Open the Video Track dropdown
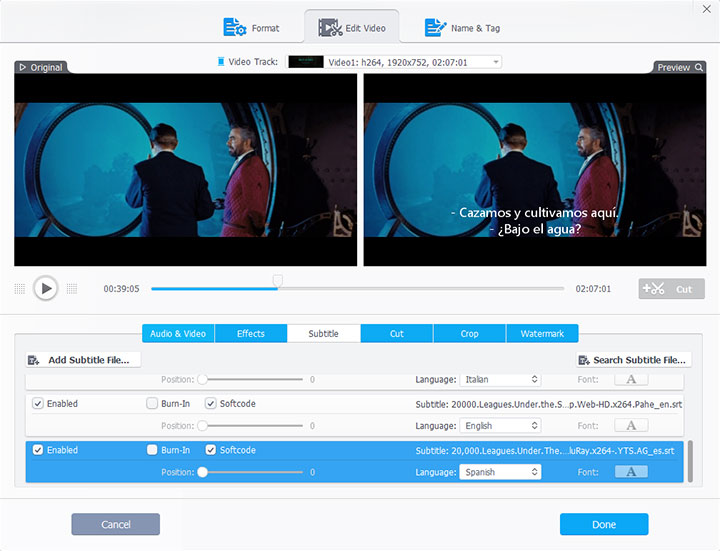 pos(394,62)
